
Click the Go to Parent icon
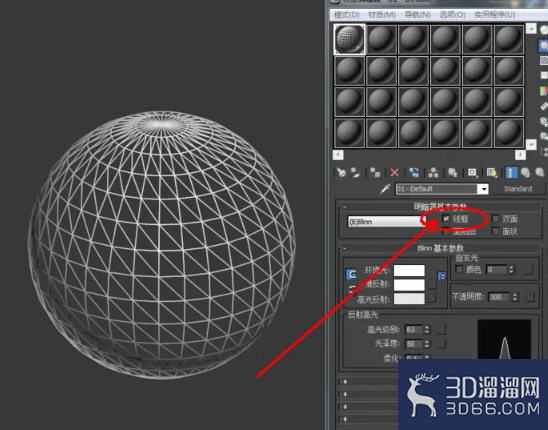[525, 172]
